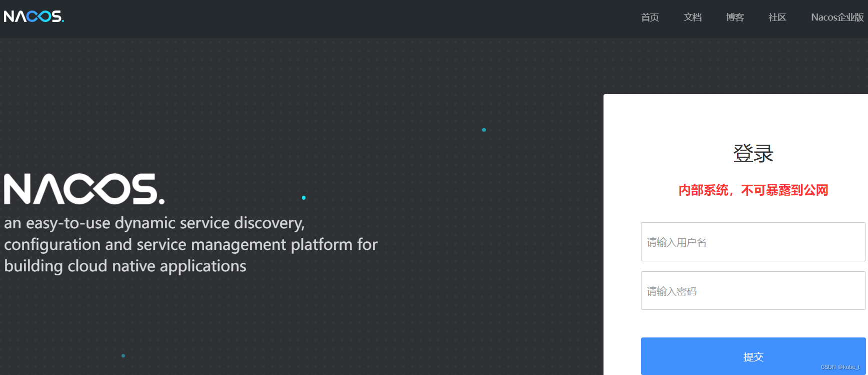Visit the 社区 nav link

pyautogui.click(x=777, y=18)
